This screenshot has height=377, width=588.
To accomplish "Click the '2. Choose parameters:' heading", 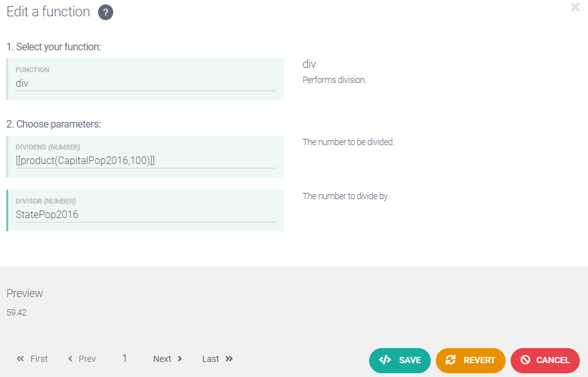I will [x=53, y=124].
